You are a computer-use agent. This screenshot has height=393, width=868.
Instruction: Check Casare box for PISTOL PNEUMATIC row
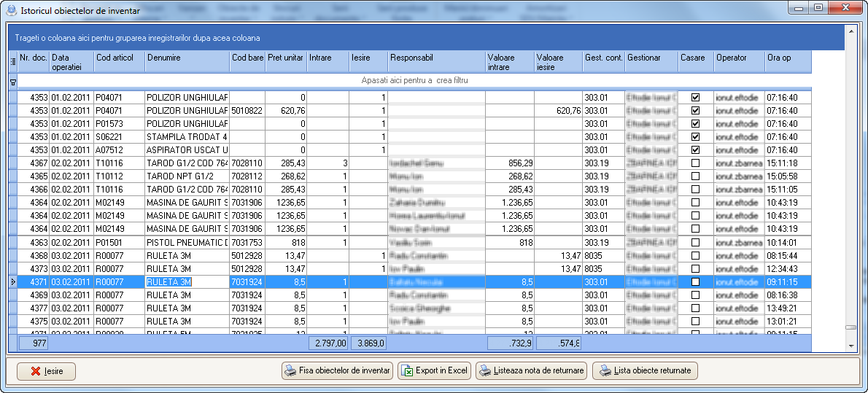695,243
